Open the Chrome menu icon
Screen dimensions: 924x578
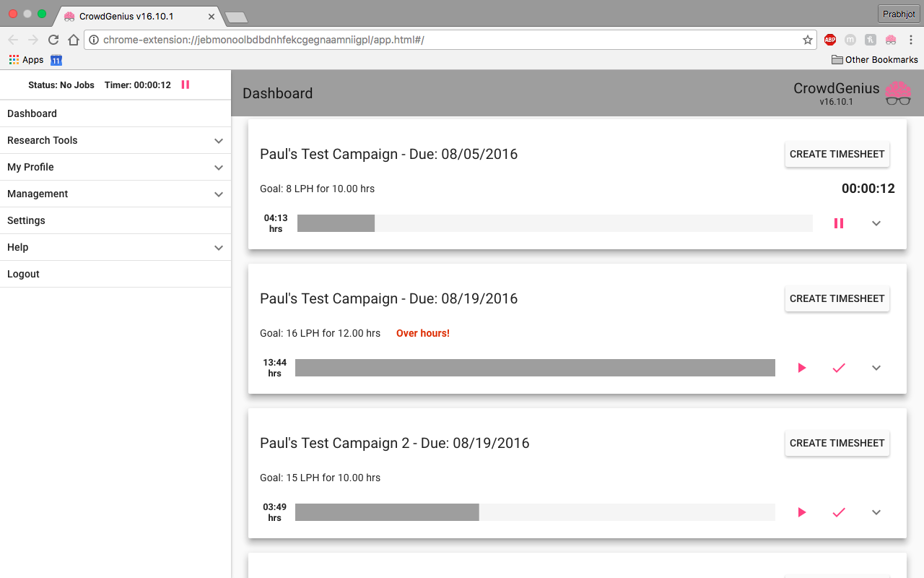pos(911,40)
